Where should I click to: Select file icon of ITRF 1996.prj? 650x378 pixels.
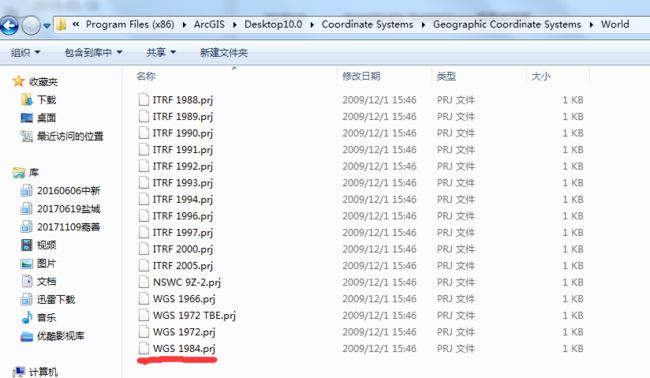[143, 216]
